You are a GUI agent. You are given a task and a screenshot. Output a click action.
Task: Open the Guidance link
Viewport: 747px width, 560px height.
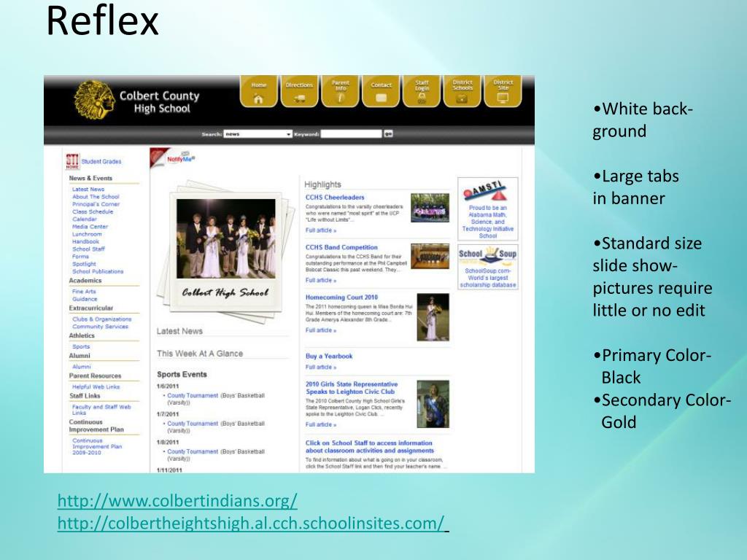[x=85, y=299]
